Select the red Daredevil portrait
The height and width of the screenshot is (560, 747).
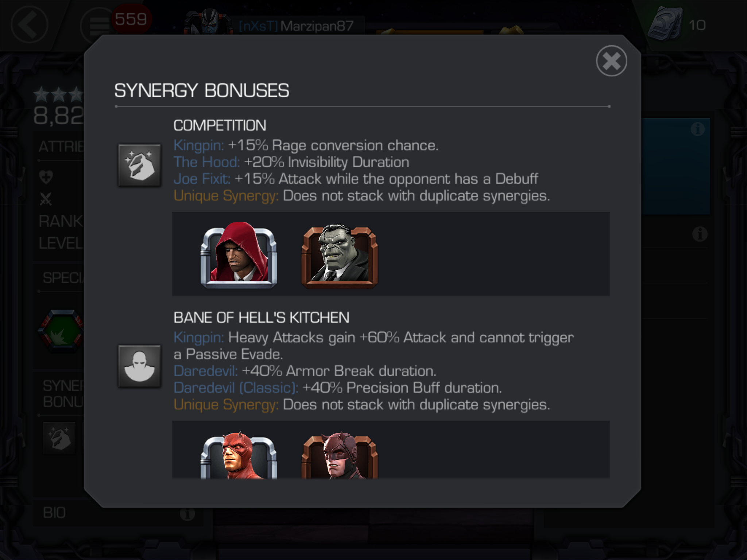click(x=239, y=455)
